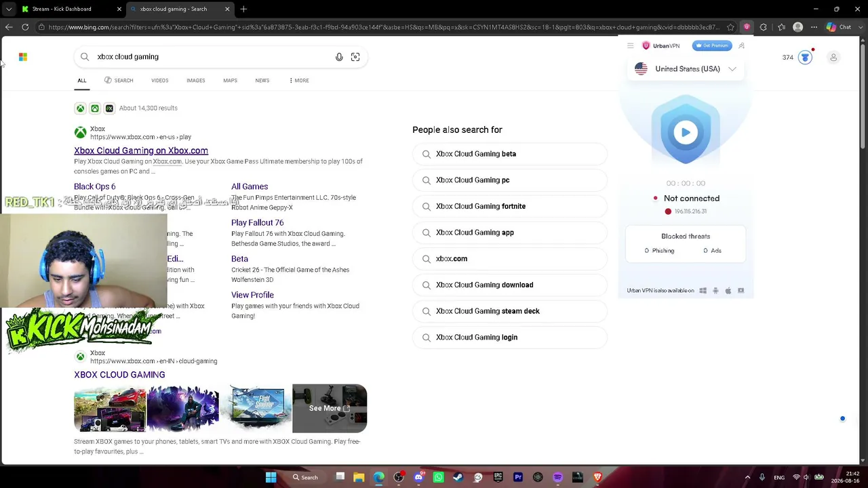Switch to the SEARCH tab
Image resolution: width=868 pixels, height=488 pixels.
click(x=119, y=81)
